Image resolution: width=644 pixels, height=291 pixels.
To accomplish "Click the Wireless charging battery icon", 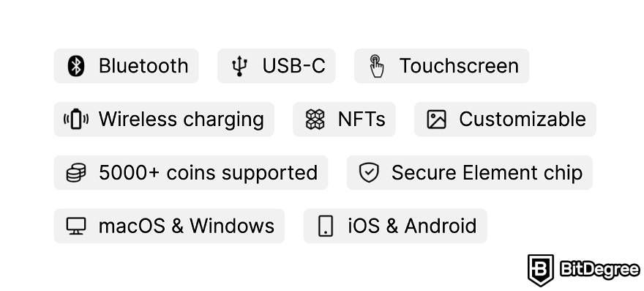I will pos(76,119).
